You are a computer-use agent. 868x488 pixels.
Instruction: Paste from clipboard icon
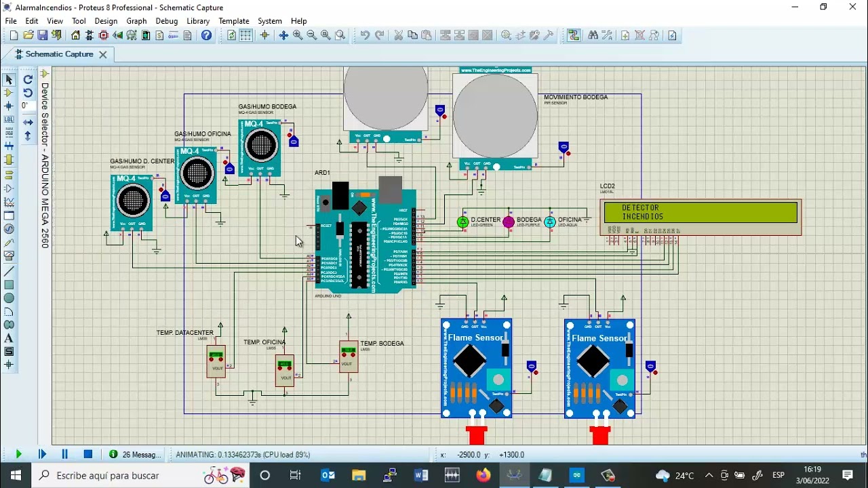(427, 35)
